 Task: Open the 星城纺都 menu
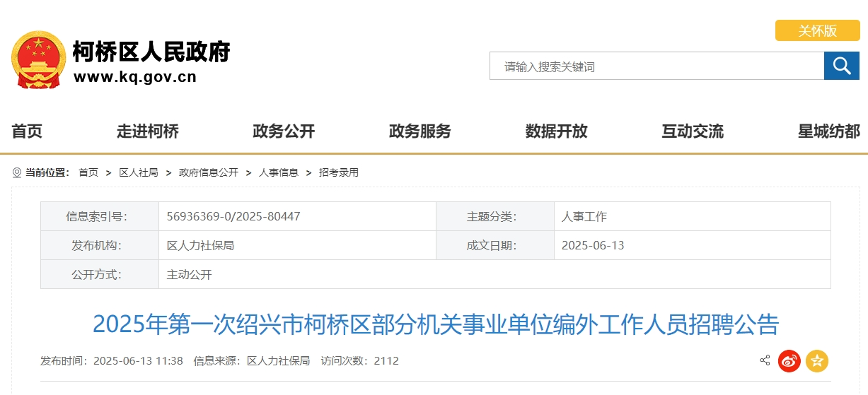[x=829, y=131]
